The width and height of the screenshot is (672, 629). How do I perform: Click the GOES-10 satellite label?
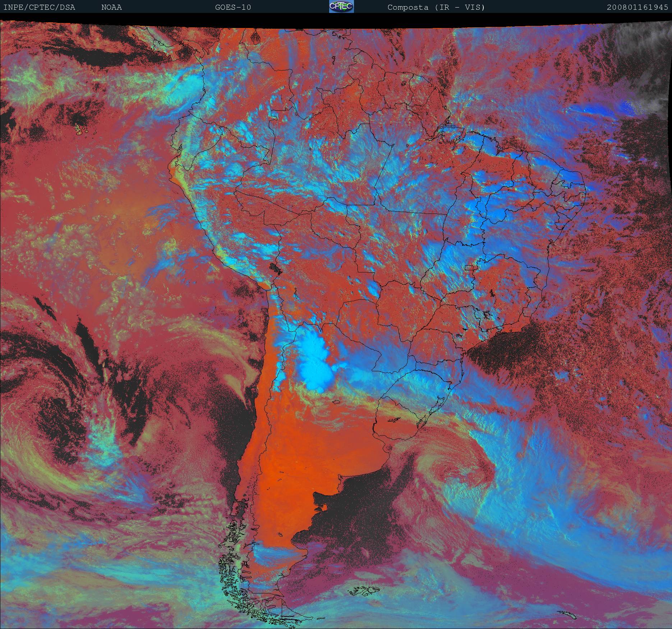pyautogui.click(x=233, y=7)
